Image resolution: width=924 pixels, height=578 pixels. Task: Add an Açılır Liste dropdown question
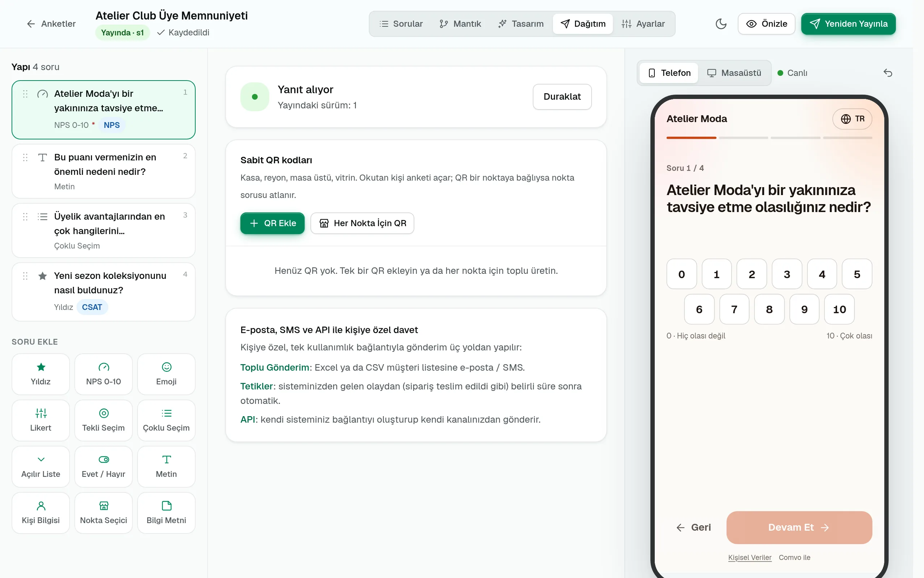[40, 466]
